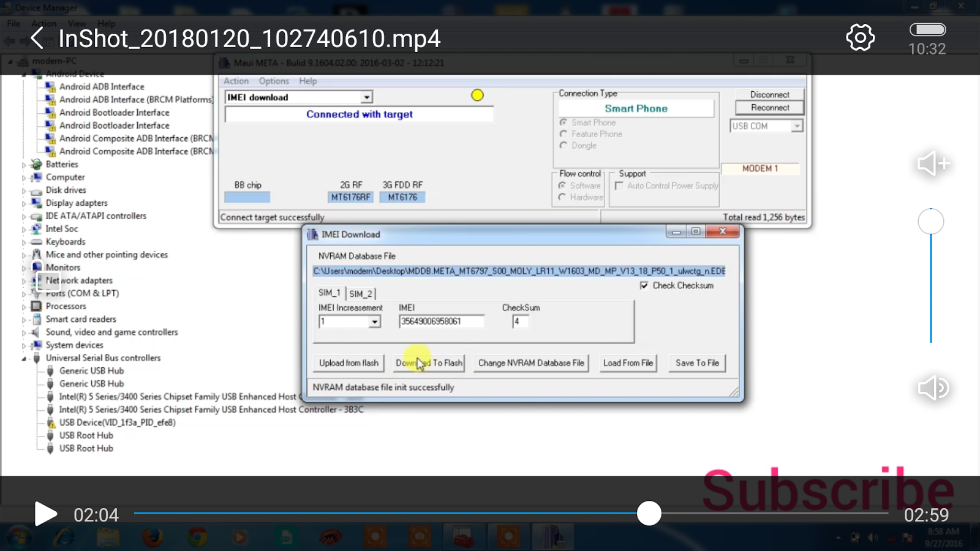
Task: Click the Disk drives category icon
Action: (37, 190)
